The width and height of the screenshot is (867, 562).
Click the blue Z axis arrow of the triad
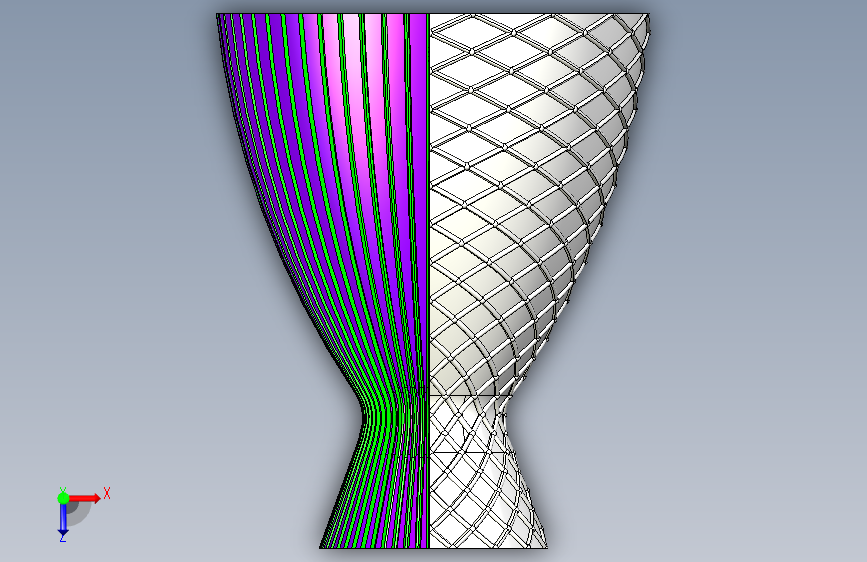tap(63, 520)
